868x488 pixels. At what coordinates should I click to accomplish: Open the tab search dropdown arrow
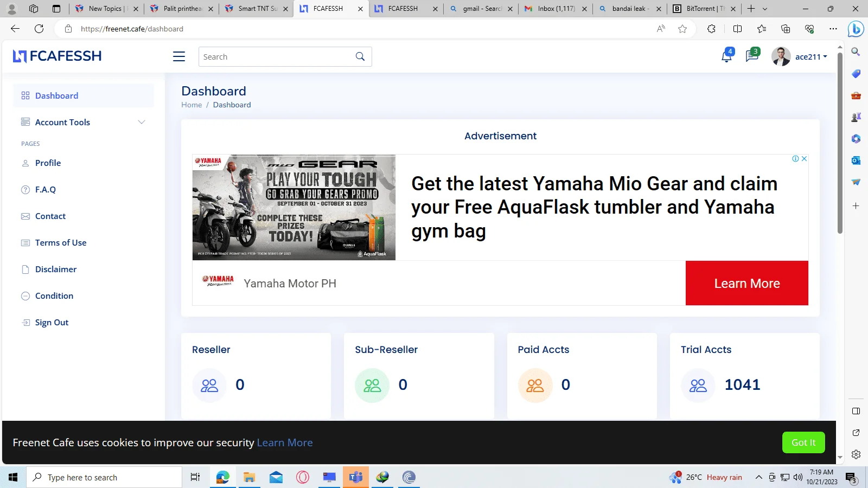click(765, 9)
